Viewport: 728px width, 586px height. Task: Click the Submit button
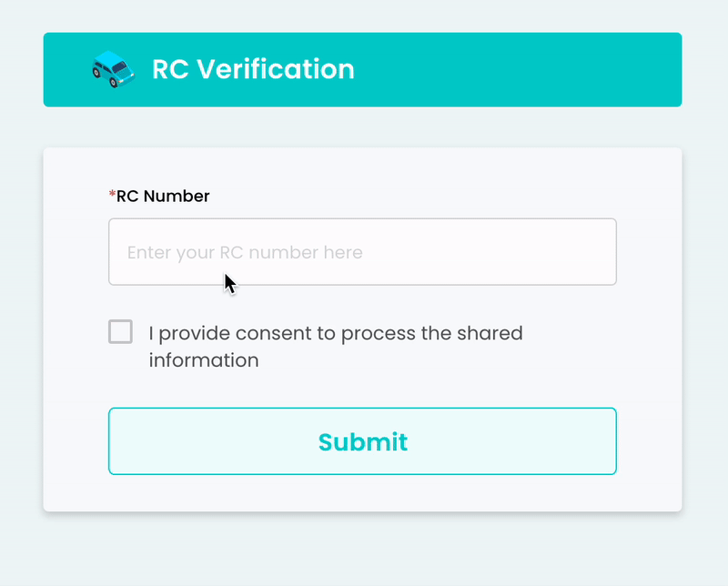tap(362, 441)
